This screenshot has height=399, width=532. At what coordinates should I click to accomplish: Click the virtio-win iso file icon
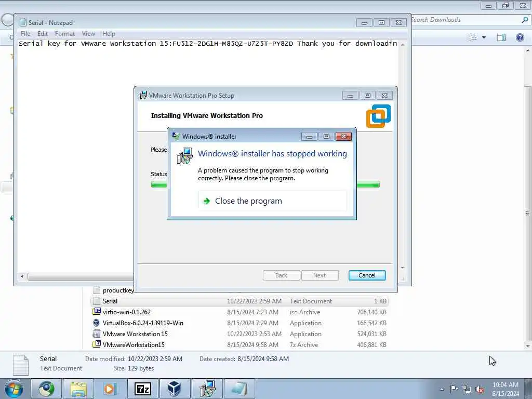(x=97, y=311)
